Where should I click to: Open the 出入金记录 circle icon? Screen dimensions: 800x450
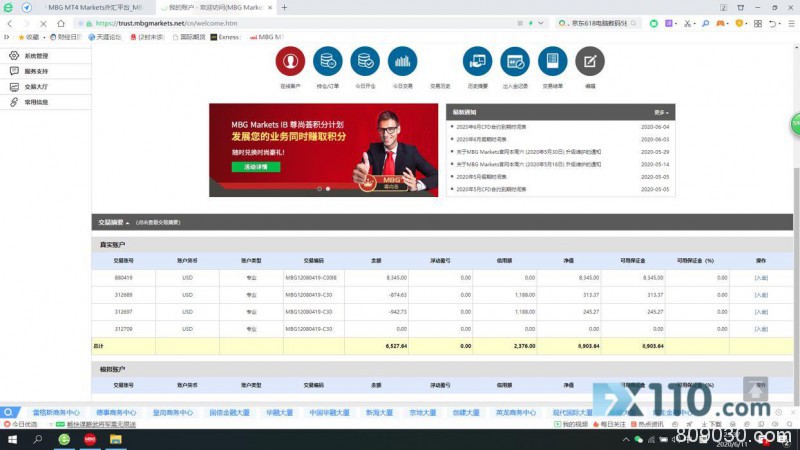[x=515, y=61]
